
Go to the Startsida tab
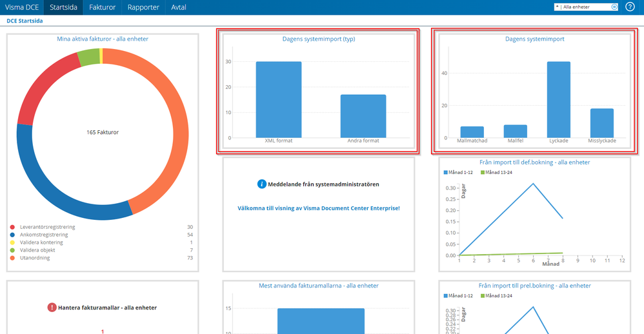click(x=63, y=7)
